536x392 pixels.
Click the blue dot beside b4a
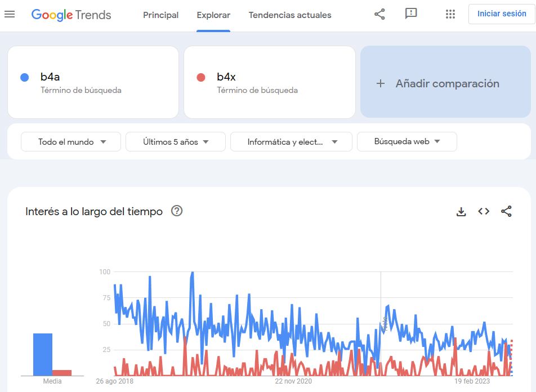pos(24,78)
